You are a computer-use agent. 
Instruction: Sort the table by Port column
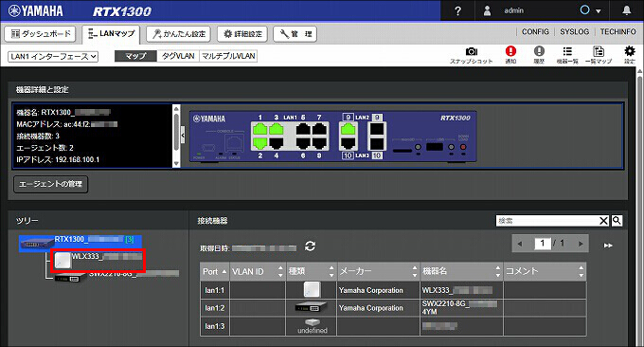click(214, 271)
